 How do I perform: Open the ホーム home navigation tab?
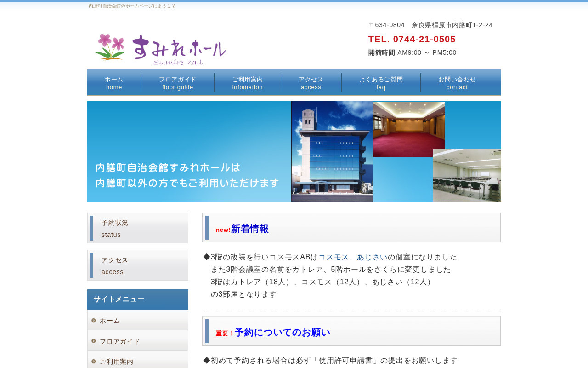point(114,83)
